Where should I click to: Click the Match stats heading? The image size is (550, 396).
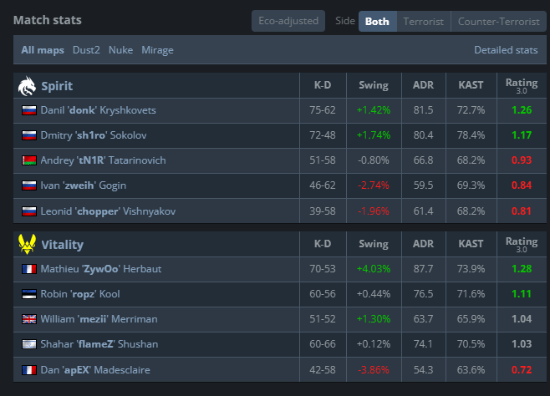(47, 20)
